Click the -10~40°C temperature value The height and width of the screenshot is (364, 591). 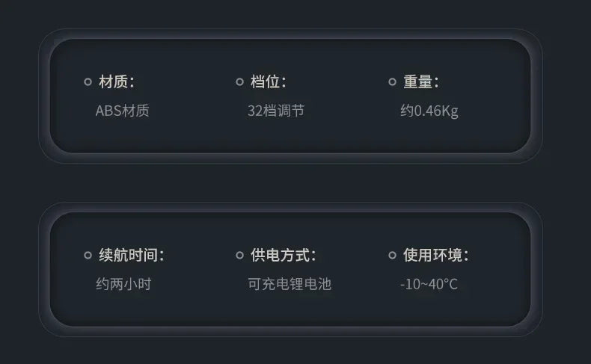[429, 285]
